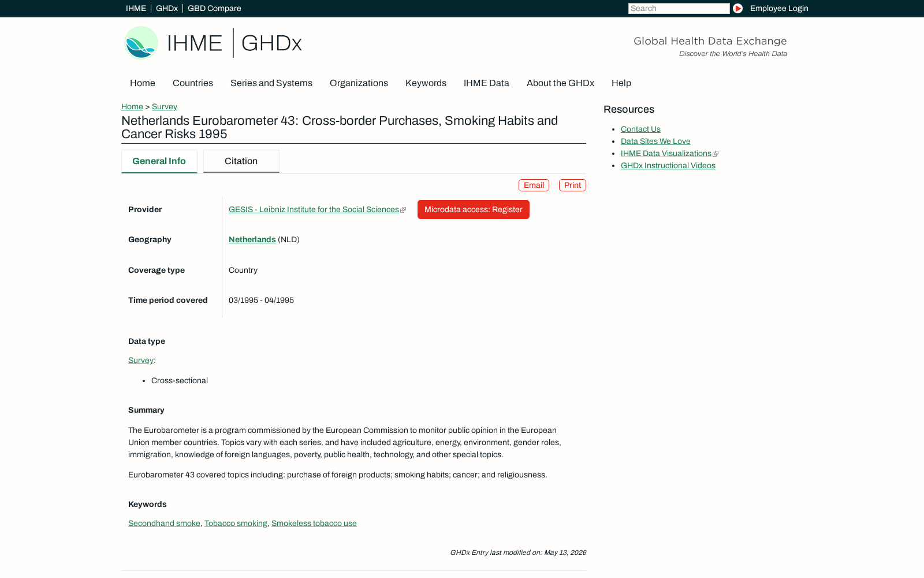Click the external link icon beside GESIS
This screenshot has width=924, height=578.
(x=403, y=210)
